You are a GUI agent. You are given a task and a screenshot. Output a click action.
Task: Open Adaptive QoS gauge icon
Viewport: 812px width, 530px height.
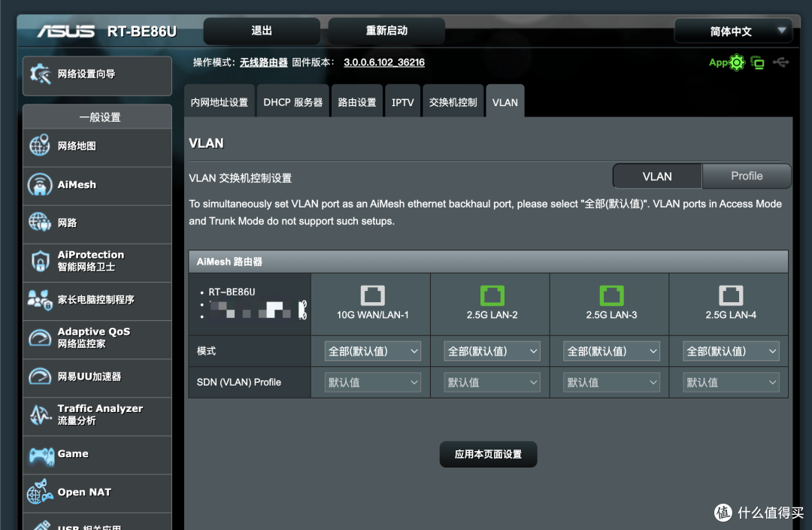[40, 338]
